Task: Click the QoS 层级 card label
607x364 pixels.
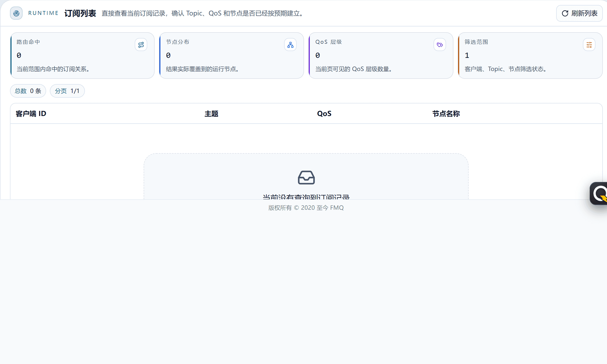Action: pyautogui.click(x=329, y=42)
